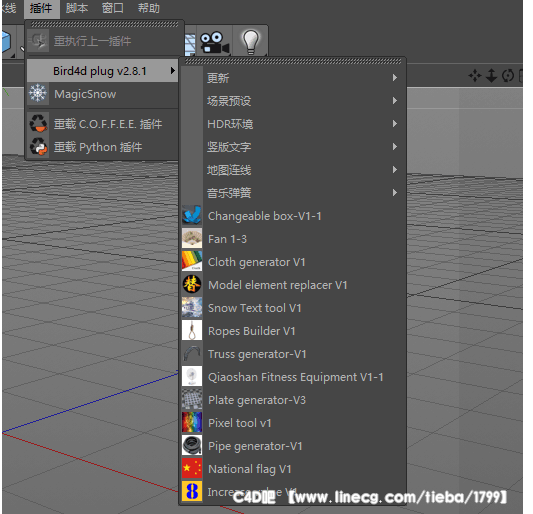The image size is (533, 514).
Task: Choose MagicSnow plugin entry
Action: pyautogui.click(x=102, y=94)
